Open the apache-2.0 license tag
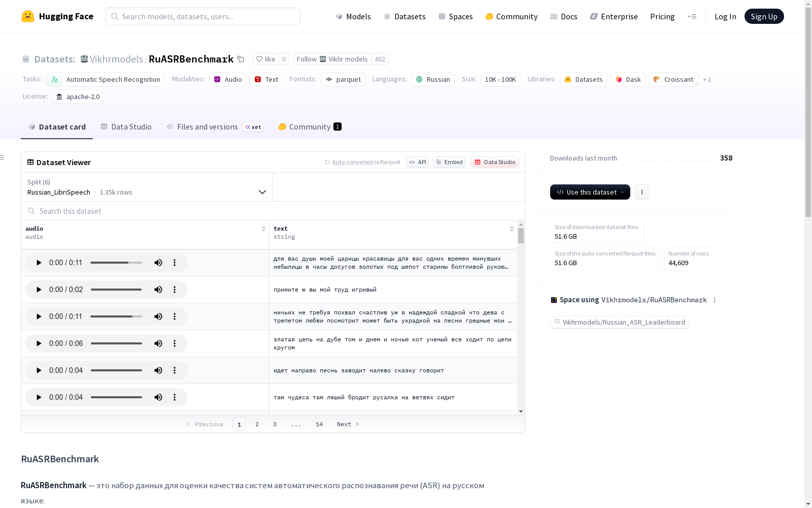 pos(78,97)
